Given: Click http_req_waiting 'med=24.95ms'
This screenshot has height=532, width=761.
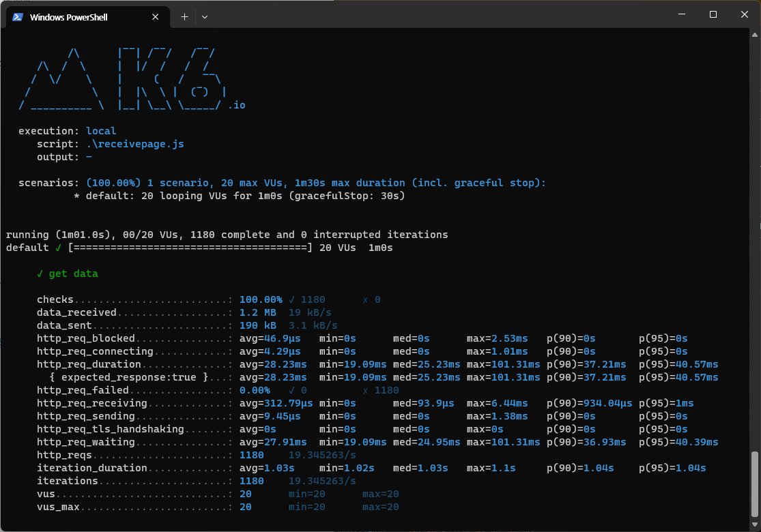Looking at the screenshot, I should (427, 442).
